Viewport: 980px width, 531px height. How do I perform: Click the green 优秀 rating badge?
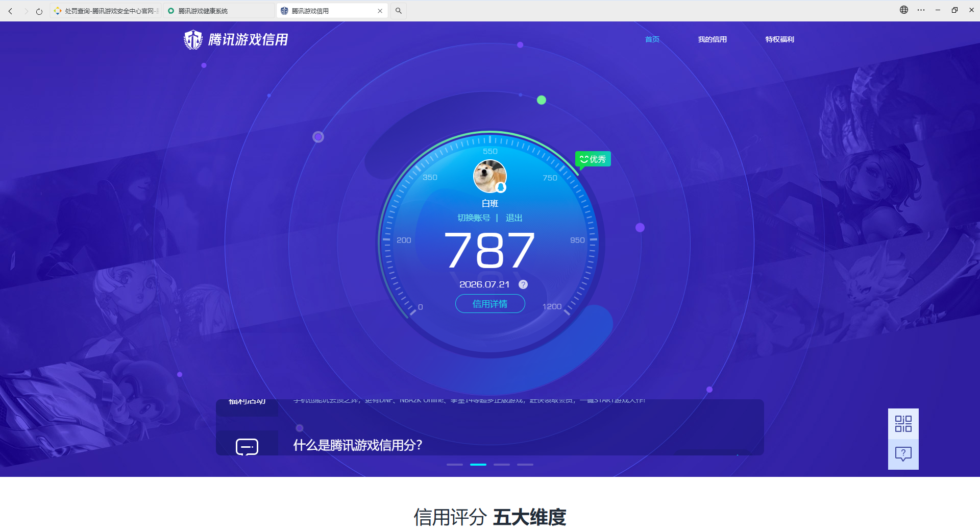pos(593,159)
